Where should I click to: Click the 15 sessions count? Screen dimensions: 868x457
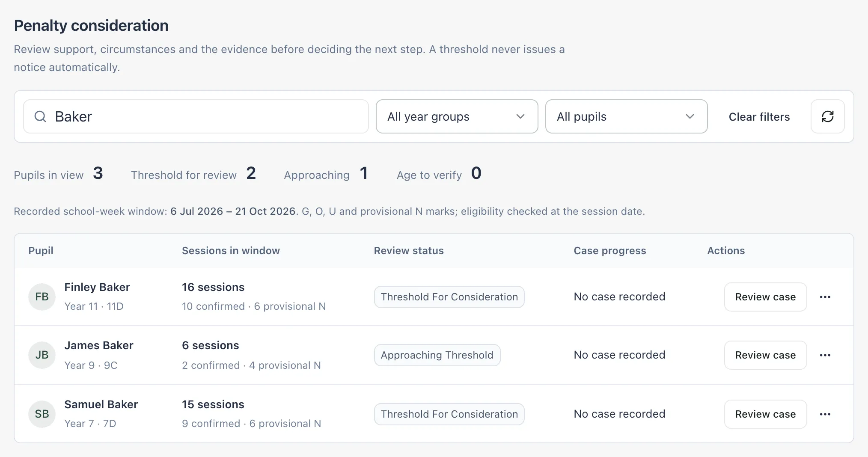click(213, 404)
